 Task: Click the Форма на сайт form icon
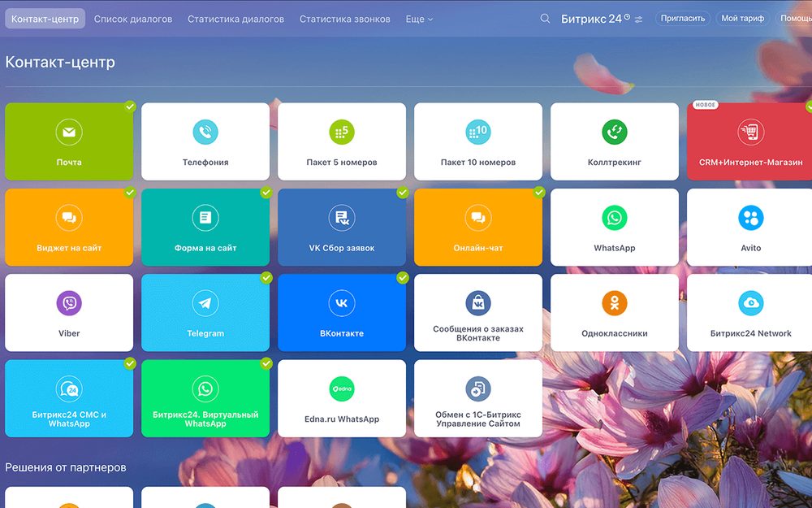(205, 217)
